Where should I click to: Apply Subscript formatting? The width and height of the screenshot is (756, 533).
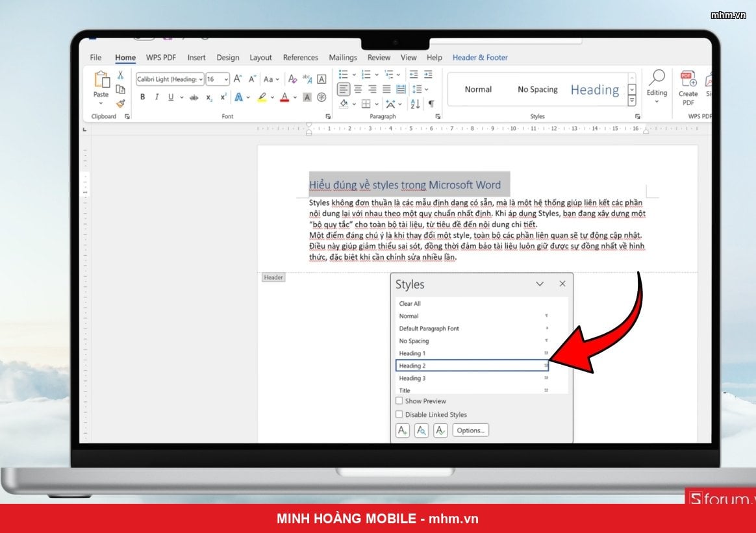(x=208, y=97)
